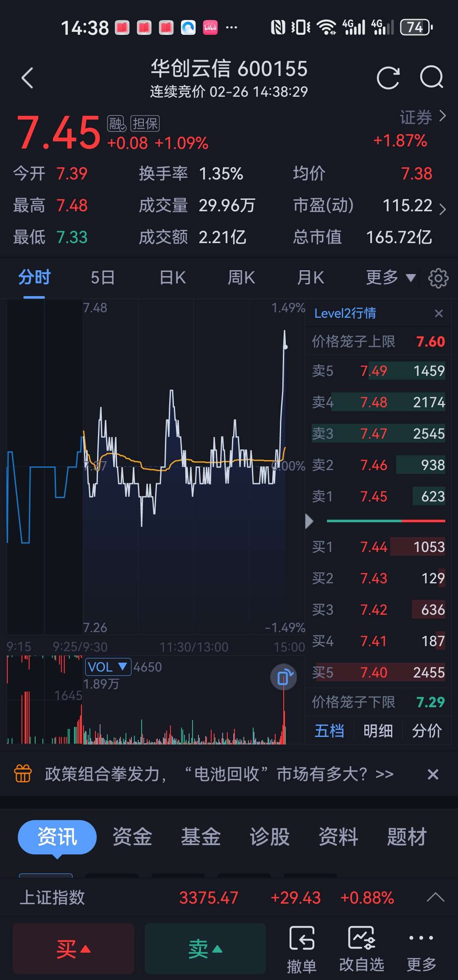Switch to 月K chart tab
Viewport: 458px width, 980px height.
pos(311,278)
